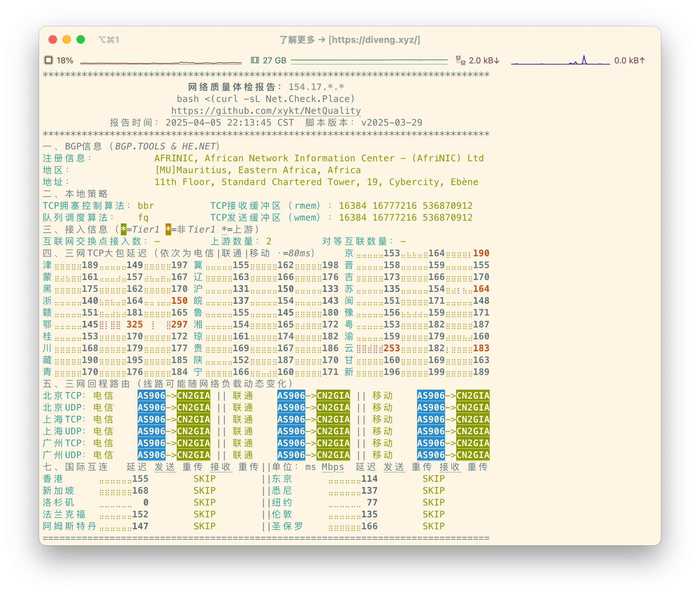
Task: Click the 11th Floor Standard Chartered address
Action: tap(316, 182)
